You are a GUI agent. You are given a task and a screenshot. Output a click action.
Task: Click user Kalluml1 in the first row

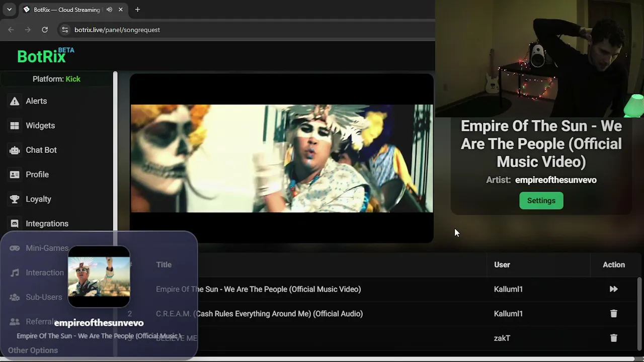tap(508, 289)
